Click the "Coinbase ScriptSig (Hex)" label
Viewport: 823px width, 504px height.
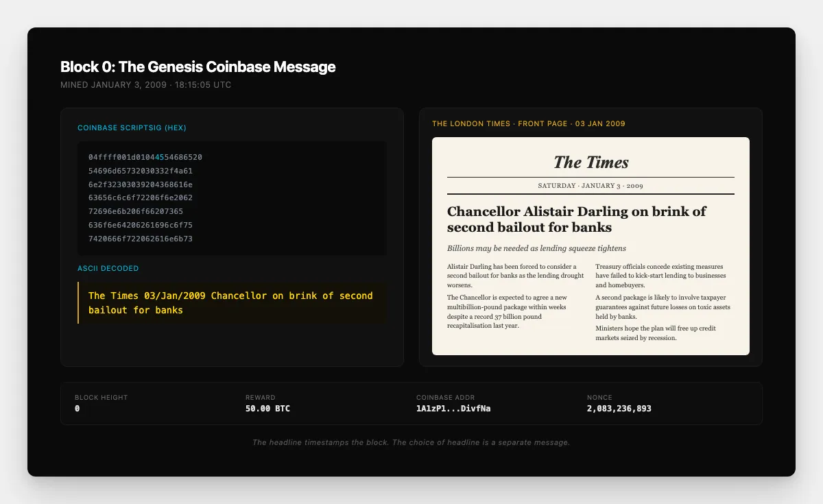(x=132, y=128)
